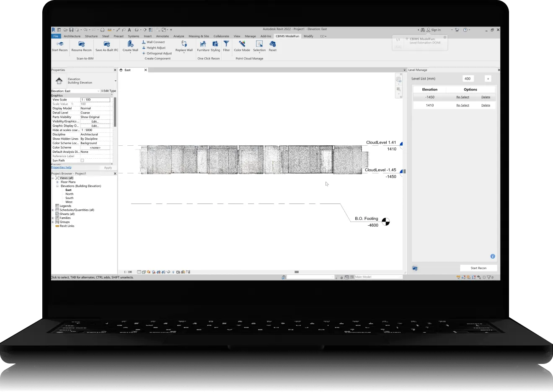
Task: Click the Start Recon ribbon icon
Action: pyautogui.click(x=59, y=44)
